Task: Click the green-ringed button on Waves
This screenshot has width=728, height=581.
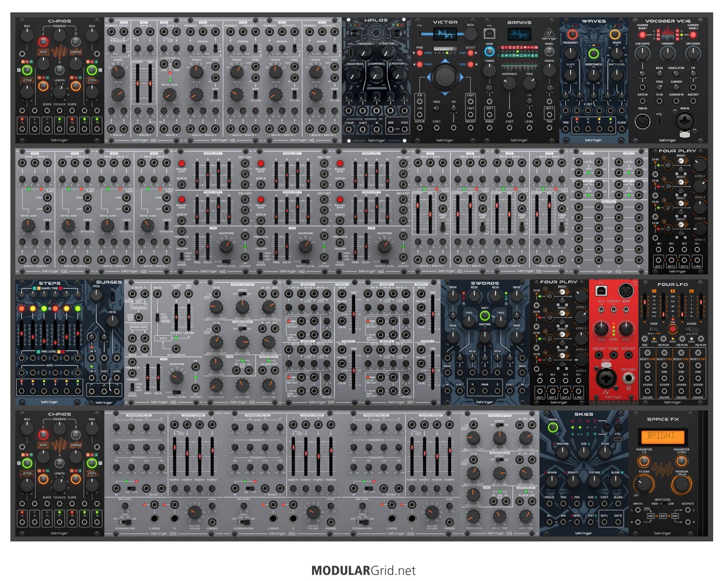Action: coord(593,53)
